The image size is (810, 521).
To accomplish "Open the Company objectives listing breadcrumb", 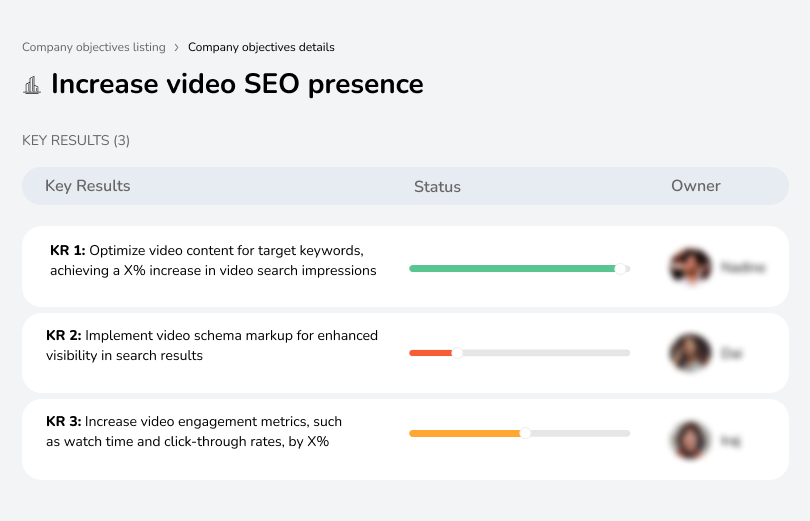I will pyautogui.click(x=94, y=47).
